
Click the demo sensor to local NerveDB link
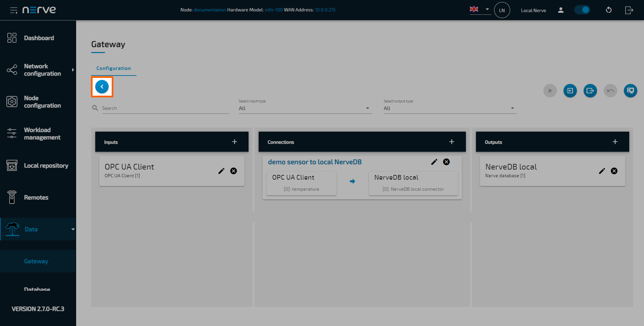tap(315, 162)
